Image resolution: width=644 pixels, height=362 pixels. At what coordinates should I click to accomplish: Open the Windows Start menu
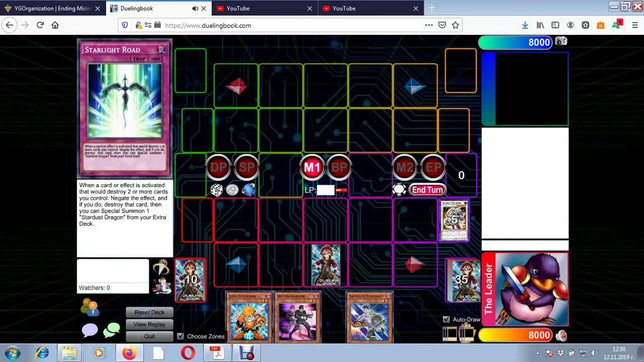pos(13,353)
